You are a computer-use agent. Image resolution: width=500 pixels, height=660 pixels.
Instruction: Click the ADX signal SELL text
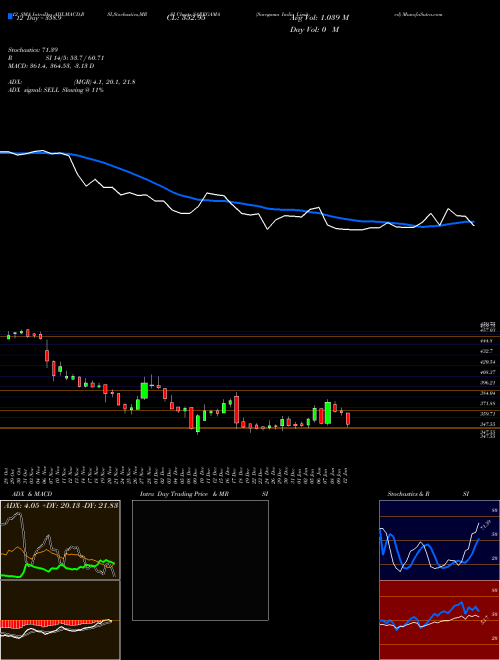pyautogui.click(x=56, y=90)
